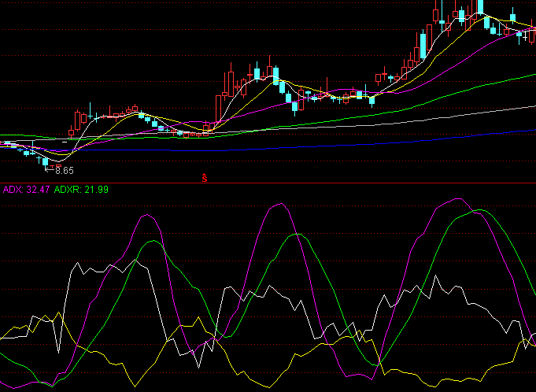
Task: Select the green ADXR: 21.99 indicator label
Action: pyautogui.click(x=81, y=190)
